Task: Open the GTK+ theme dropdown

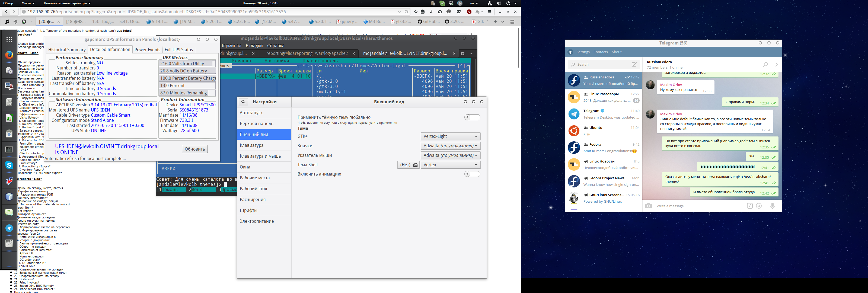Action: [x=450, y=136]
